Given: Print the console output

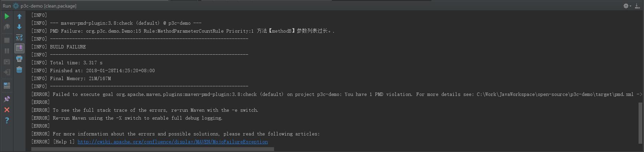Looking at the screenshot, I should click(x=19, y=59).
